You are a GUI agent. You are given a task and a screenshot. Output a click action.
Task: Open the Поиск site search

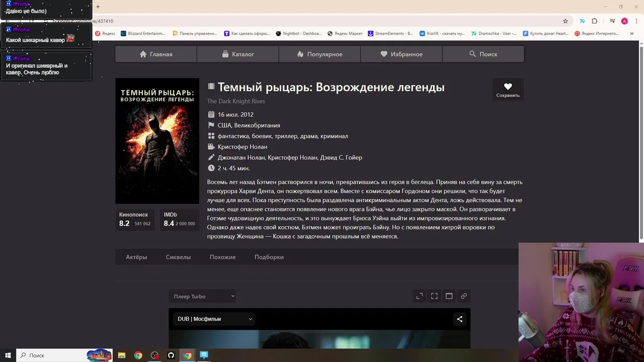point(484,54)
